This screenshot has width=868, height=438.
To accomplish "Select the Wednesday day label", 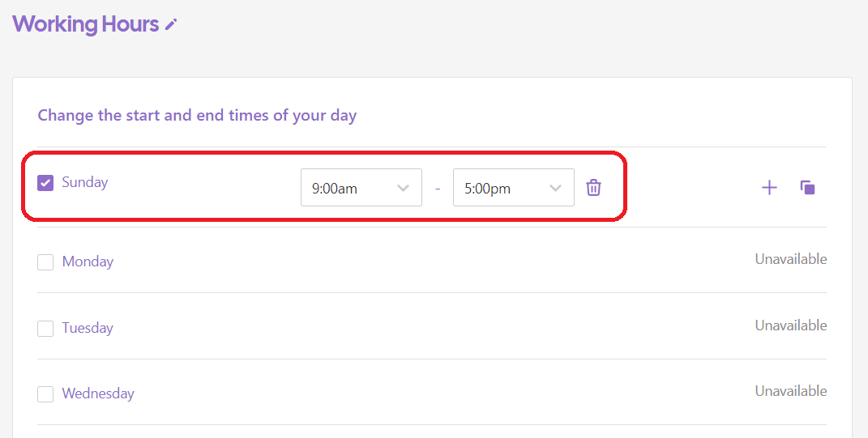I will coord(98,393).
